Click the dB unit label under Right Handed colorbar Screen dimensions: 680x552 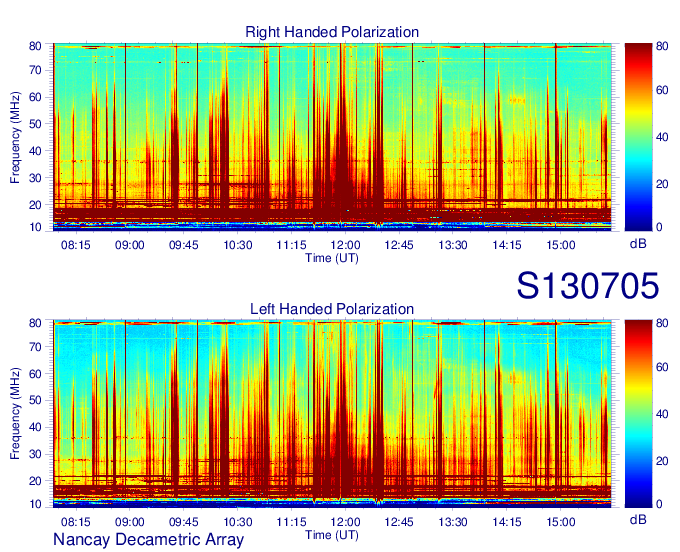coord(638,244)
